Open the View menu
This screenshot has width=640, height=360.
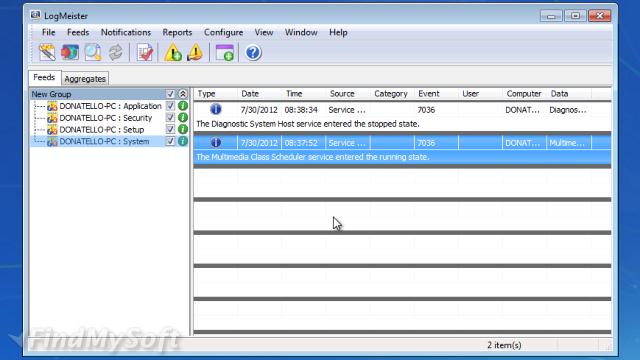[x=264, y=32]
